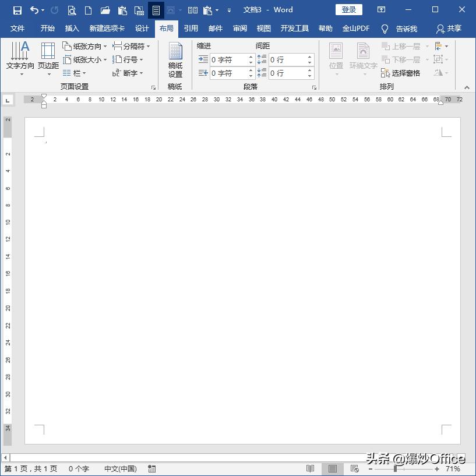This screenshot has width=476, height=476.
Task: Click Share (共享) button
Action: [449, 29]
